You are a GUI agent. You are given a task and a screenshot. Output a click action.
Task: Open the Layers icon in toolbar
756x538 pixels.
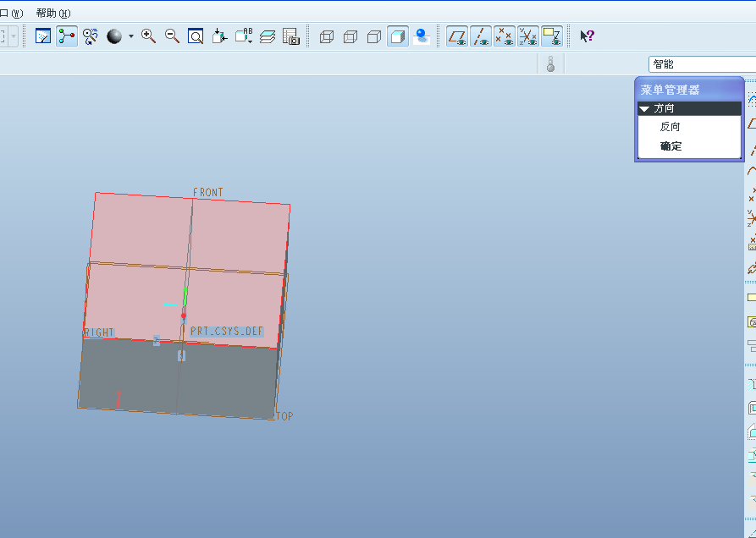(x=268, y=36)
